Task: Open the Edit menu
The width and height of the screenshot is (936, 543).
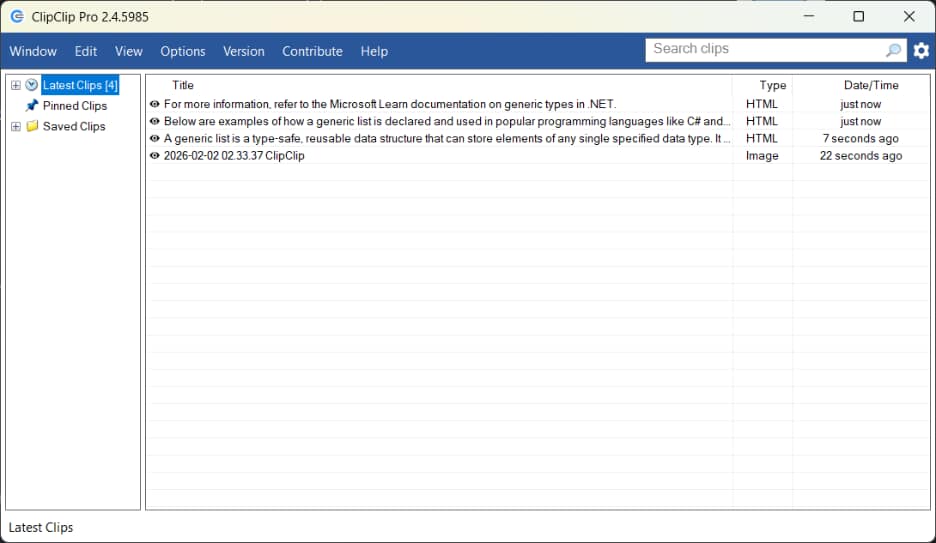Action: (85, 51)
